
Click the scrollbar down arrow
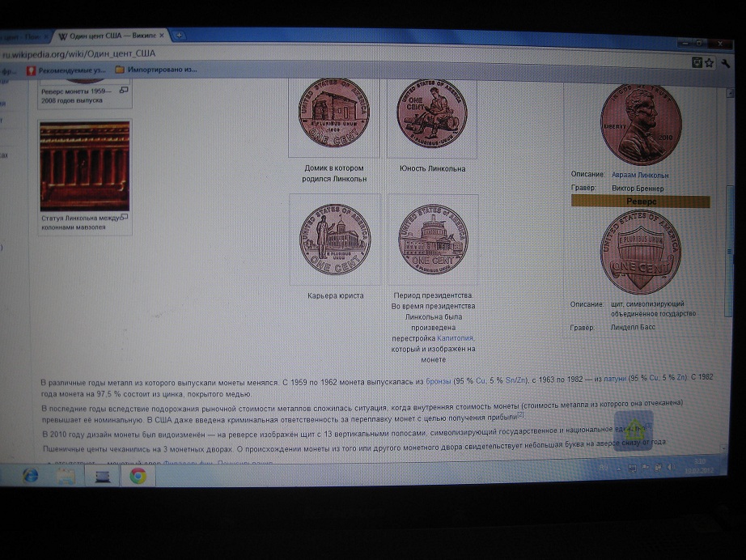tap(725, 448)
